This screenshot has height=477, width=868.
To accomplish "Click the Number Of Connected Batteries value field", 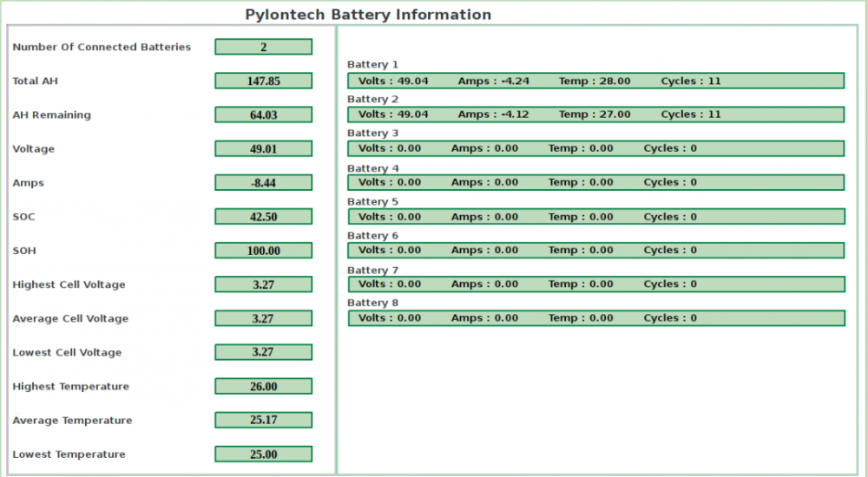I will [x=264, y=47].
